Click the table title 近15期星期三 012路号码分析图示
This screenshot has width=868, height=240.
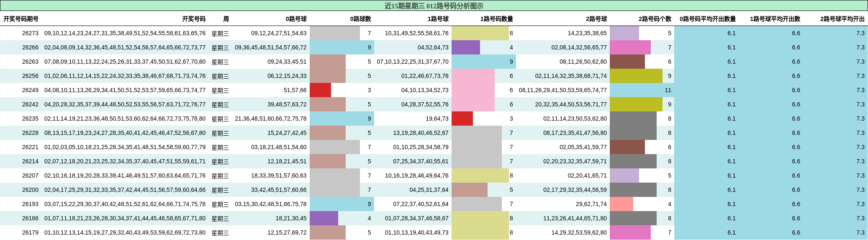coord(434,6)
